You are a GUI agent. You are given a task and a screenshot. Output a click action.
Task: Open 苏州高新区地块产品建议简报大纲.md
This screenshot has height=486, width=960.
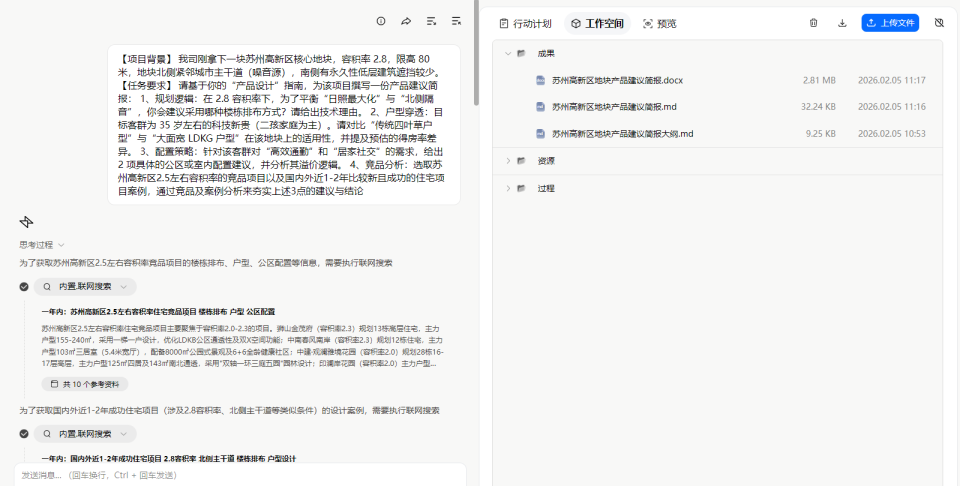pyautogui.click(x=623, y=133)
